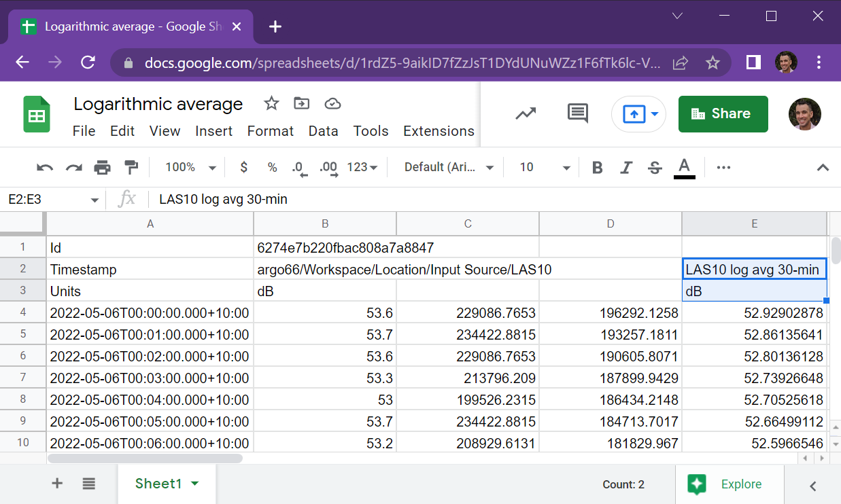Viewport: 841px width, 504px height.
Task: Click the browser Back arrow
Action: pyautogui.click(x=22, y=62)
